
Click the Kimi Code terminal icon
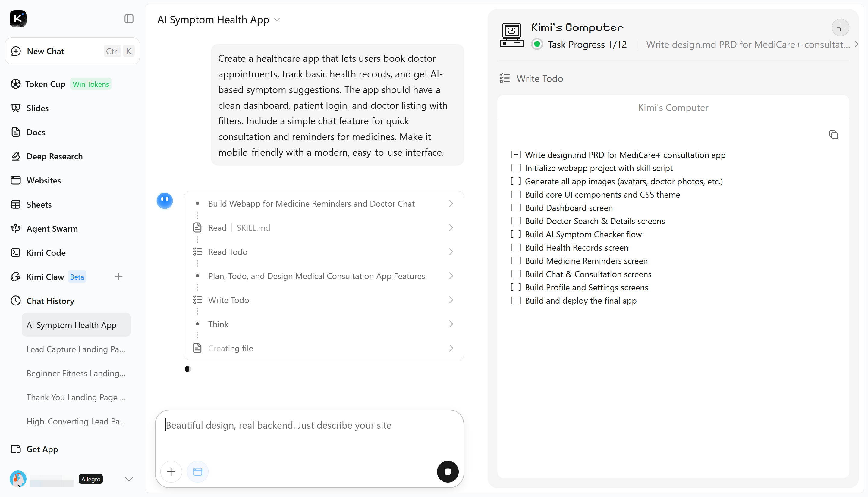point(16,253)
